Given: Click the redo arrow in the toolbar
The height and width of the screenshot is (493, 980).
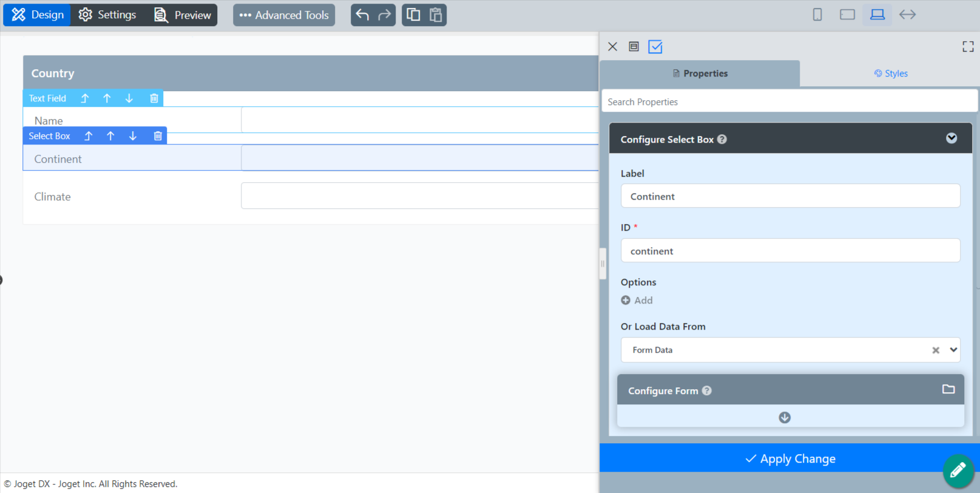Looking at the screenshot, I should 384,15.
